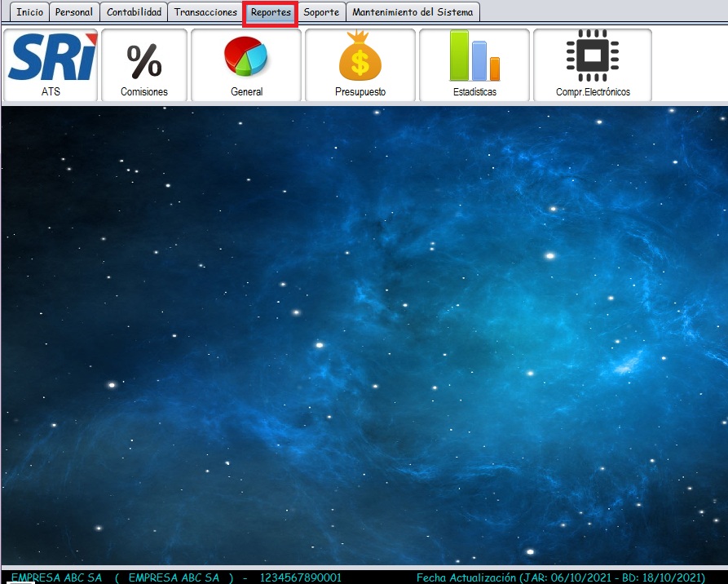This screenshot has height=584, width=728.
Task: Select the Transacciones tab
Action: (205, 12)
